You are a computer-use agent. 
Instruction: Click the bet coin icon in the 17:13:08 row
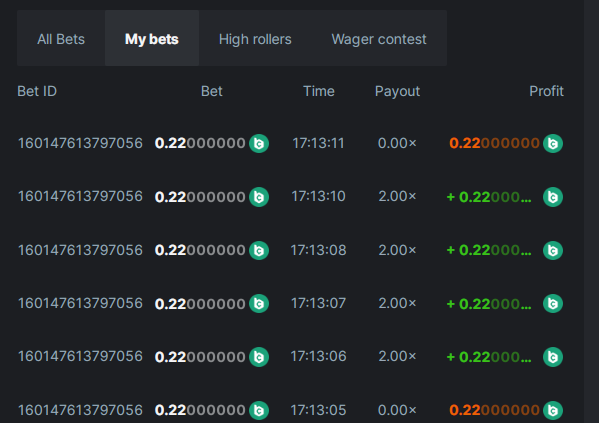[x=259, y=251]
